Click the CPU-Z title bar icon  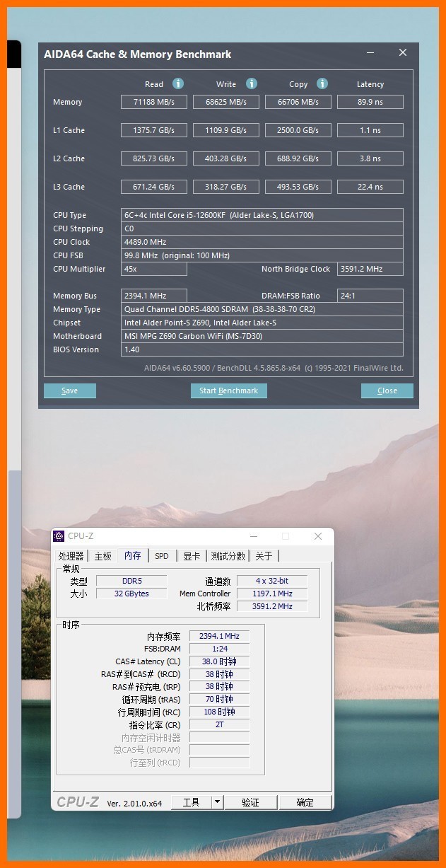click(59, 536)
